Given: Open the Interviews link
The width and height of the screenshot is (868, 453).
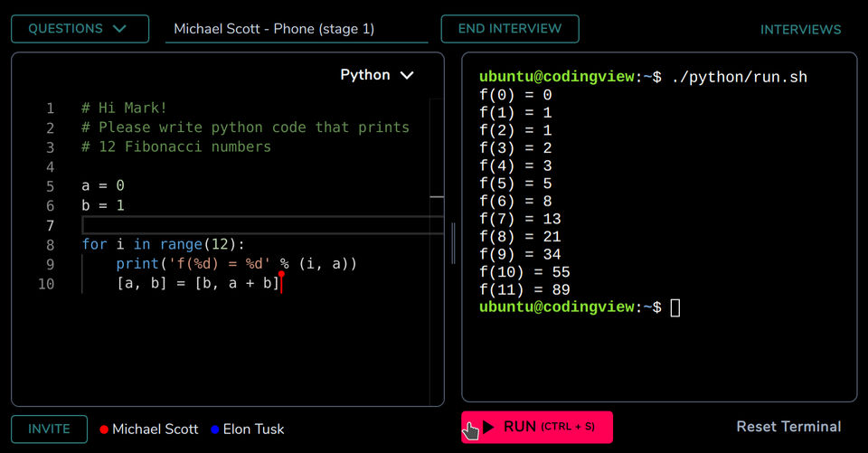Looking at the screenshot, I should tap(800, 30).
